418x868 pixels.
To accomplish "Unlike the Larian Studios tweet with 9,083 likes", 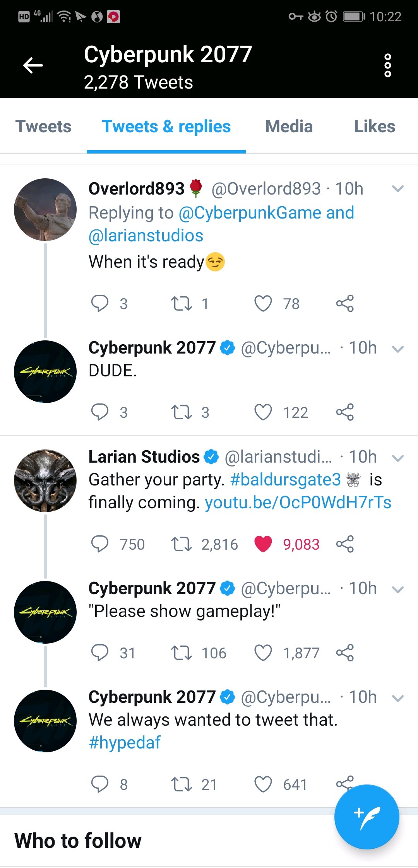I will coord(263,544).
